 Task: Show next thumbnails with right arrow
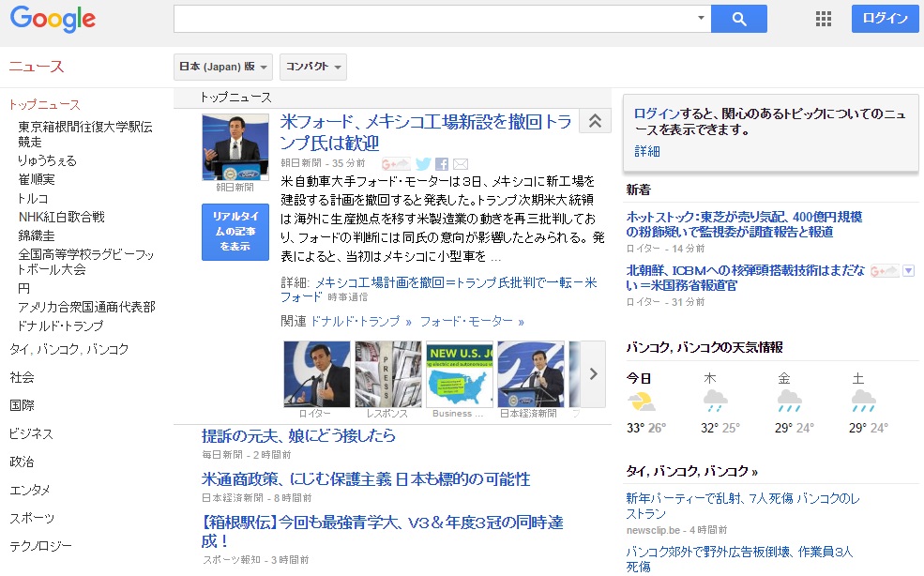[594, 373]
